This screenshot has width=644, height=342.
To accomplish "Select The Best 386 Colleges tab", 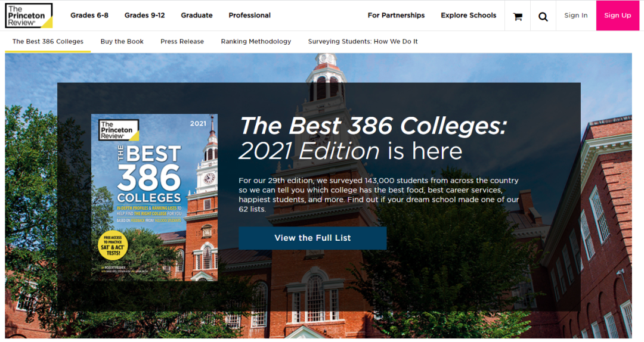I will pos(48,42).
